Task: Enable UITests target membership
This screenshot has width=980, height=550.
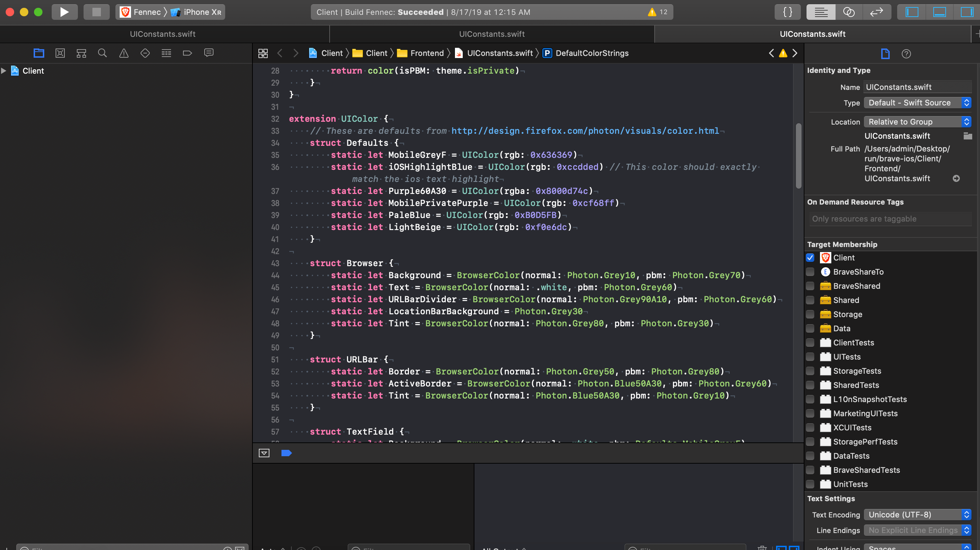Action: pyautogui.click(x=810, y=357)
